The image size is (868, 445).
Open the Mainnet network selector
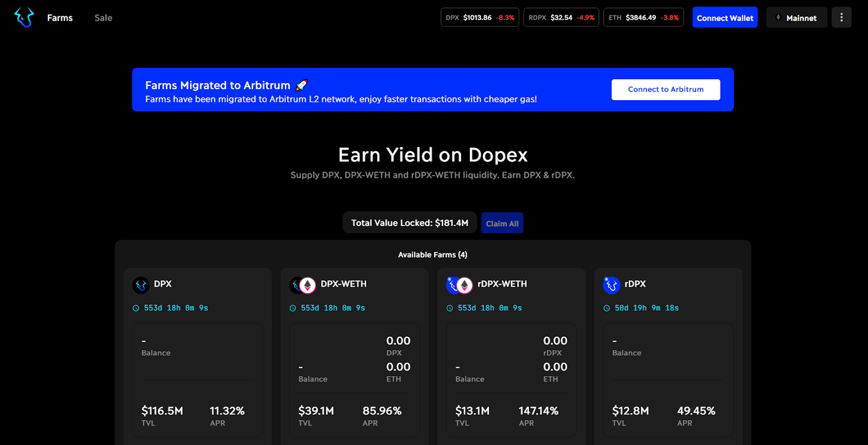click(x=796, y=17)
